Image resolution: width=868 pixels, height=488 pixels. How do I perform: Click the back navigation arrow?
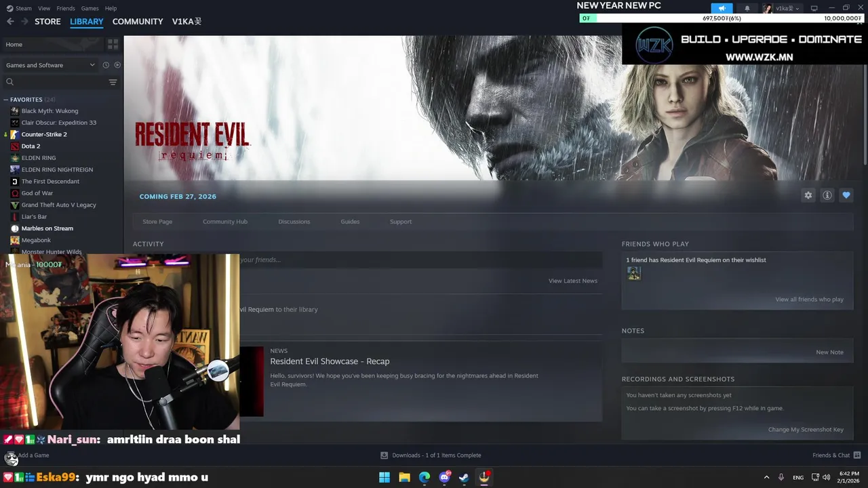click(10, 22)
